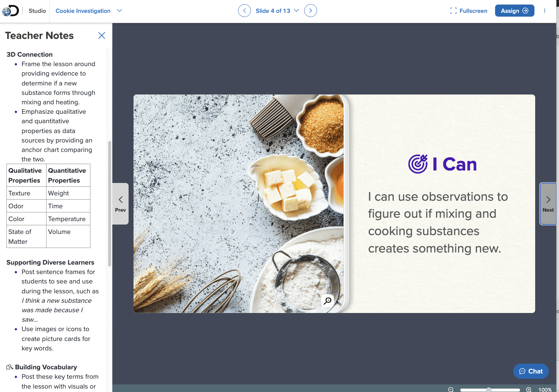Viewport: 559px width, 392px height.
Task: Click the baking ingredients slide image
Action: [x=238, y=204]
